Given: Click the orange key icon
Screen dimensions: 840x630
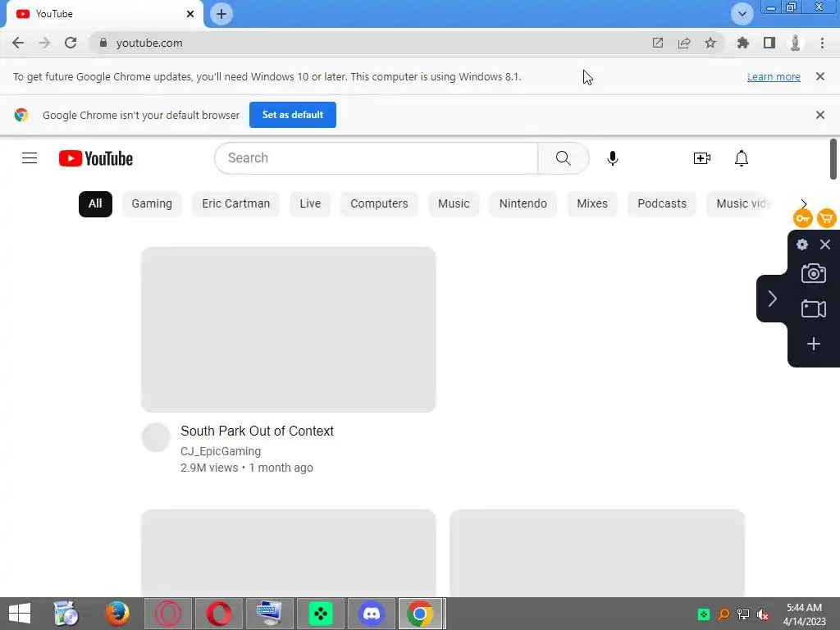Looking at the screenshot, I should pyautogui.click(x=802, y=218).
